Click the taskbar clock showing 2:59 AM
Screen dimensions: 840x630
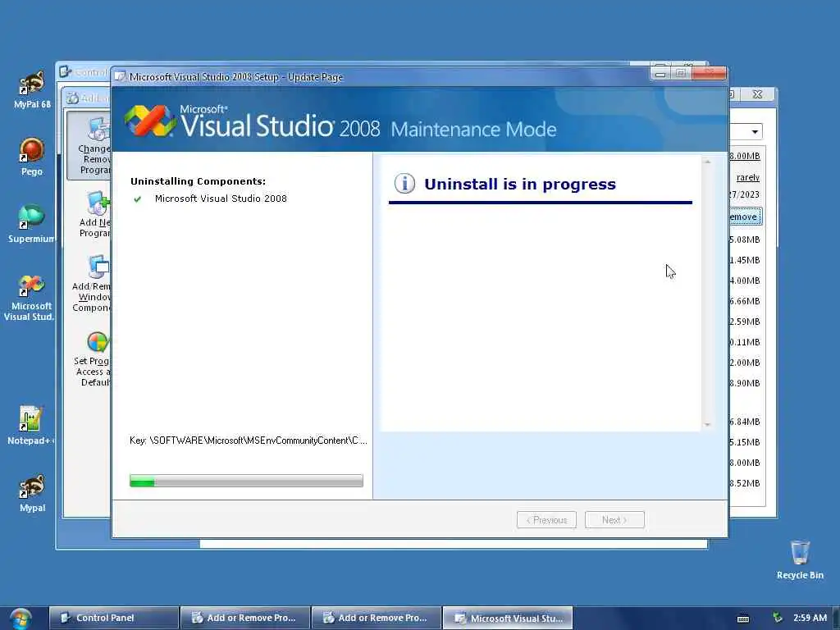[810, 618]
